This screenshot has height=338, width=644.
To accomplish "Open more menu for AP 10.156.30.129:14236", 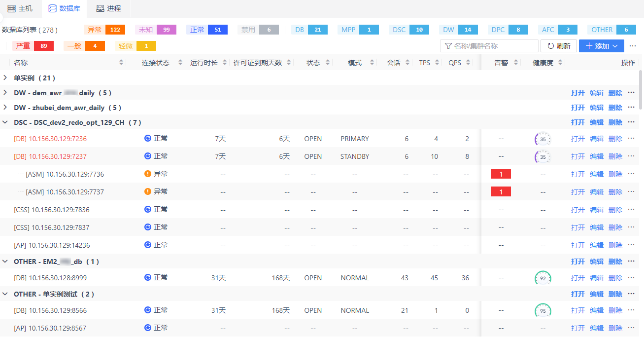I will pos(631,245).
